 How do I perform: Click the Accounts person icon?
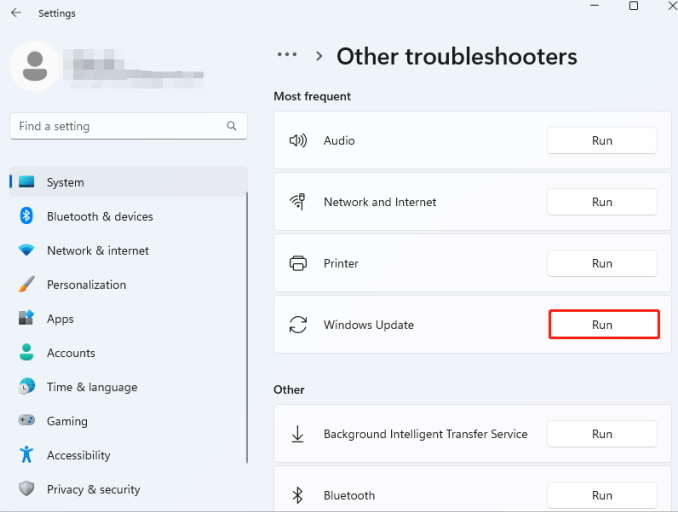(x=27, y=353)
